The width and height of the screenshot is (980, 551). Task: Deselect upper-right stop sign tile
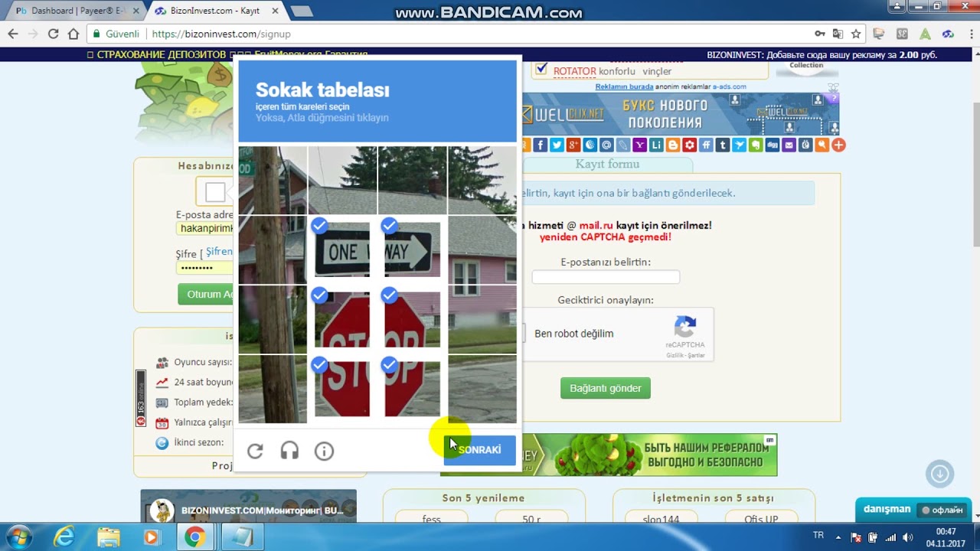coord(413,320)
